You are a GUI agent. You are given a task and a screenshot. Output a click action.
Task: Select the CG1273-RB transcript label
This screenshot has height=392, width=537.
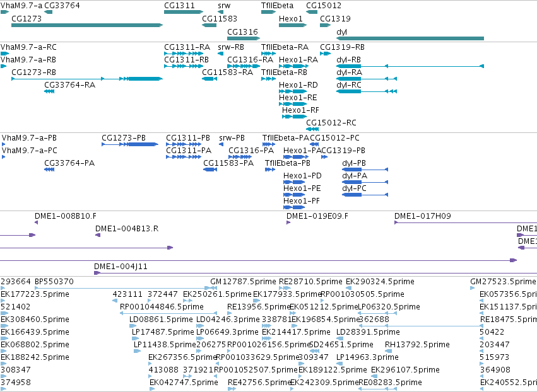(33, 72)
